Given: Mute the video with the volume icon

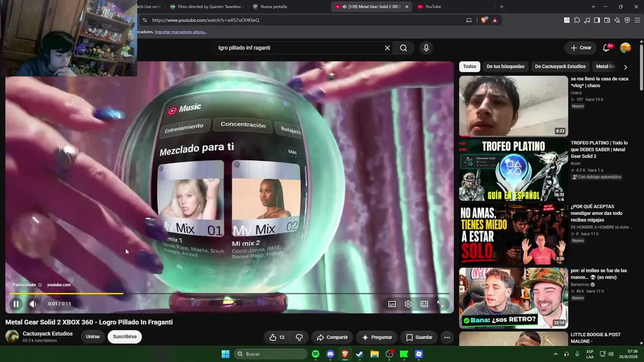Looking at the screenshot, I should click(x=33, y=304).
